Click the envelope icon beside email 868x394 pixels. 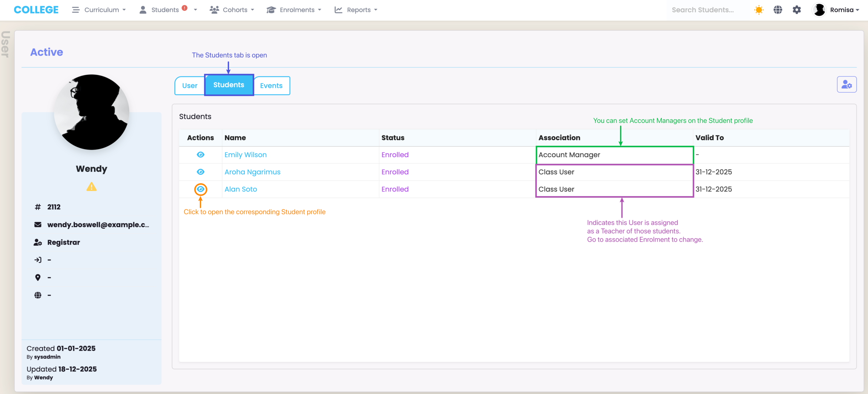coord(38,225)
